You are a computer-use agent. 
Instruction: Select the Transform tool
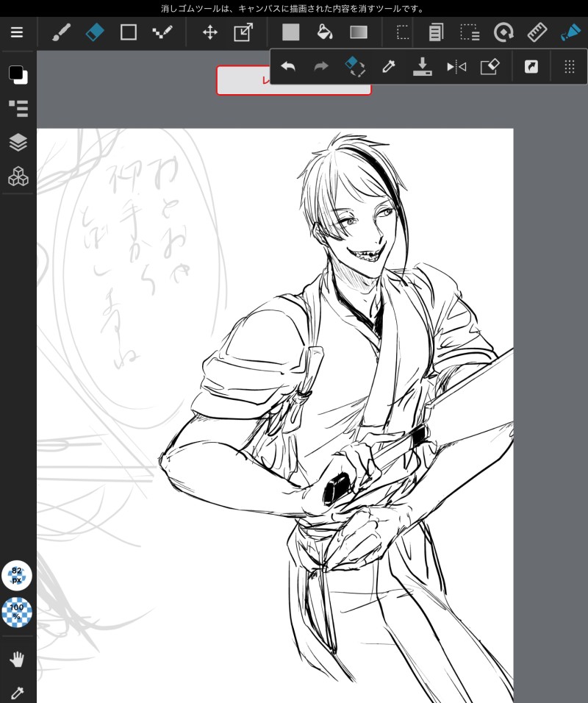[243, 32]
